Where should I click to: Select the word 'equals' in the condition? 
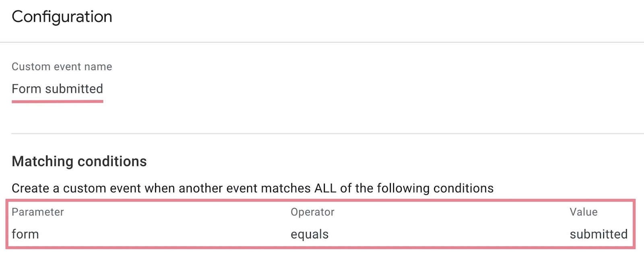309,234
